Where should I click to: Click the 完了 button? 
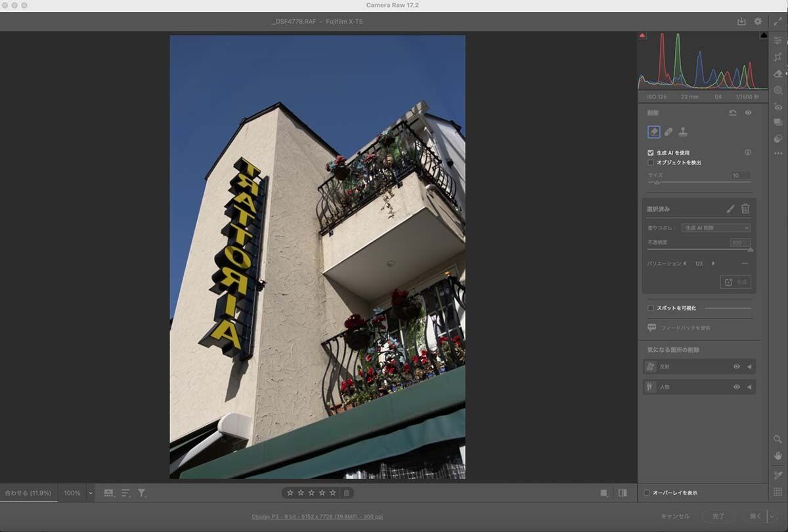pyautogui.click(x=718, y=516)
